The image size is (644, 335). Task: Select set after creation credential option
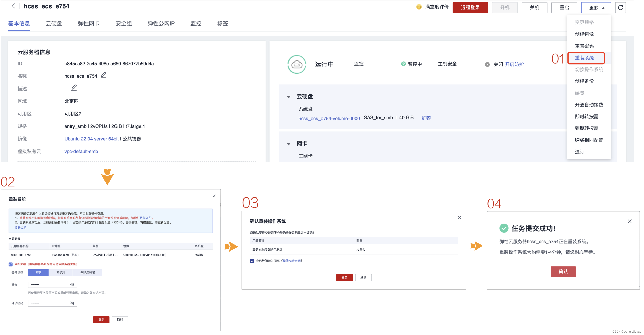87,273
